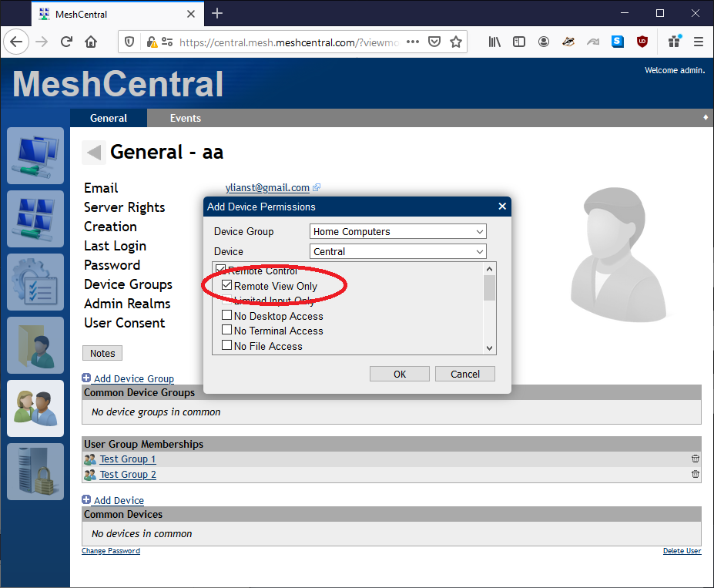714x588 pixels.
Task: Open the page actions three-dot menu
Action: 413,42
